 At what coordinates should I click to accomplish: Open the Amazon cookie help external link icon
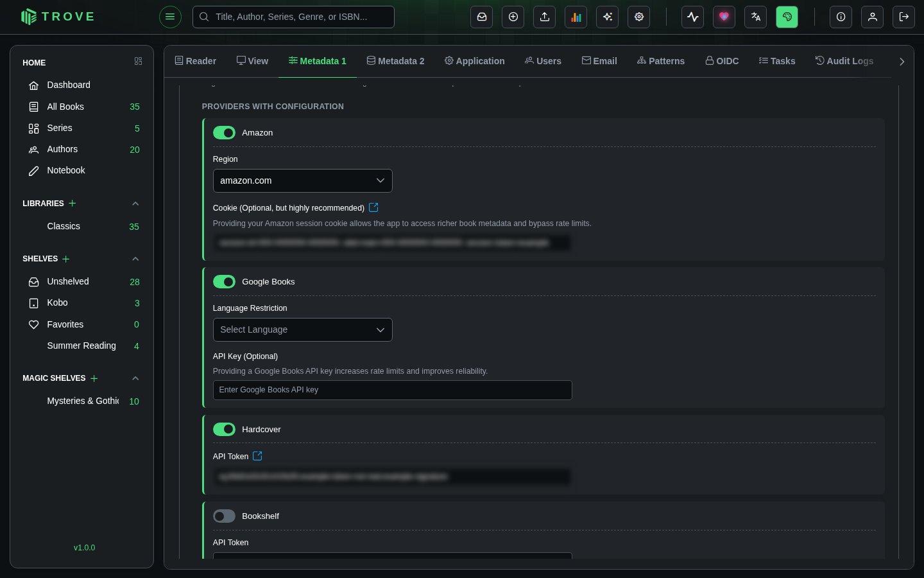373,207
